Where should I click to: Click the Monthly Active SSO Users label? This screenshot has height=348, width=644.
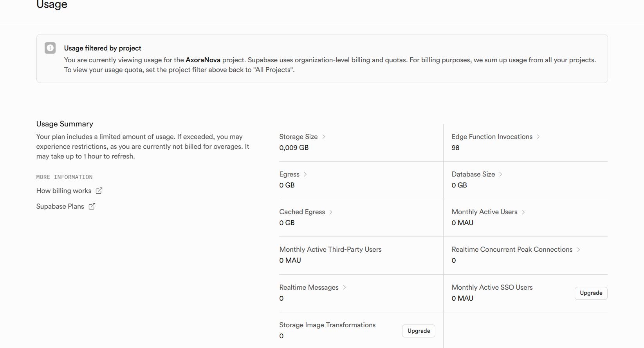point(492,287)
